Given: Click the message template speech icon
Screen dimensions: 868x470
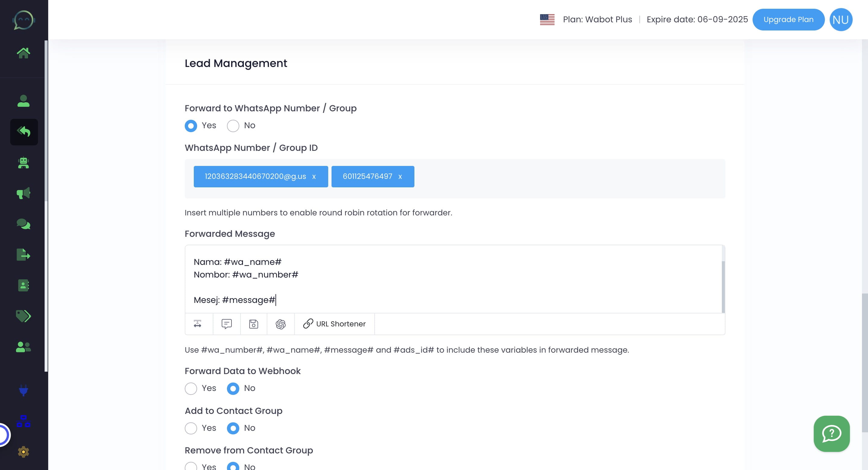Looking at the screenshot, I should (226, 324).
